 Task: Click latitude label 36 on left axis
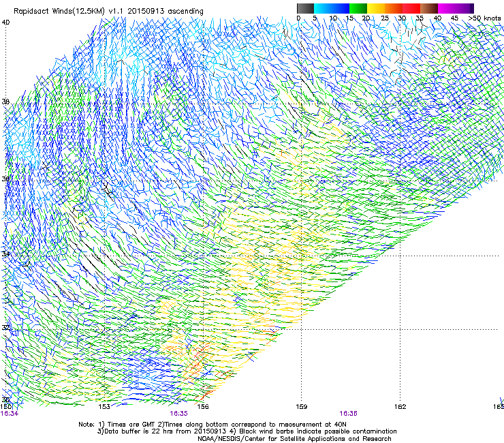5,179
